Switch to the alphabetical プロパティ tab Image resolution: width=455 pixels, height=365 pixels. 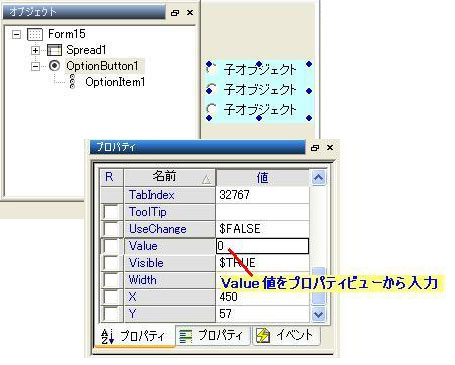(135, 336)
